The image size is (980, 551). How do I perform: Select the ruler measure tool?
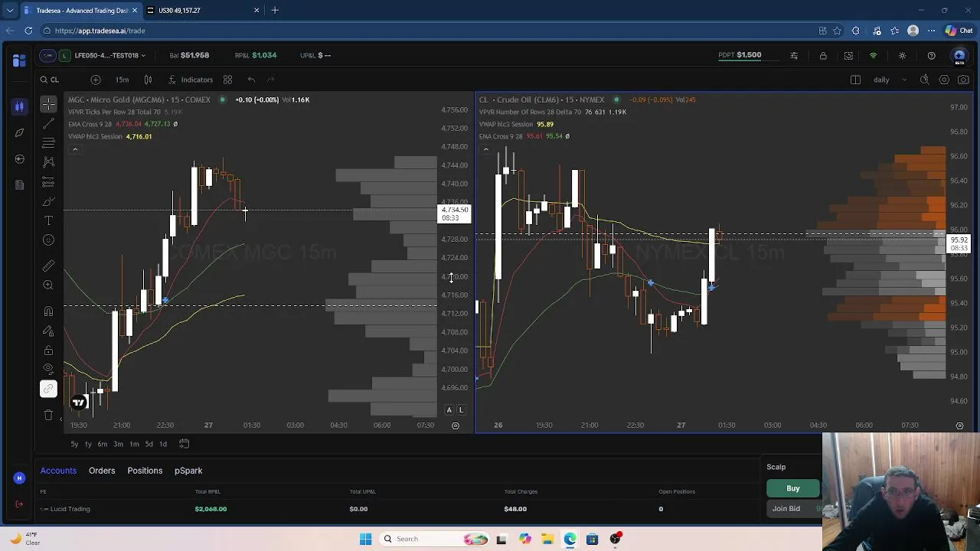pyautogui.click(x=48, y=265)
